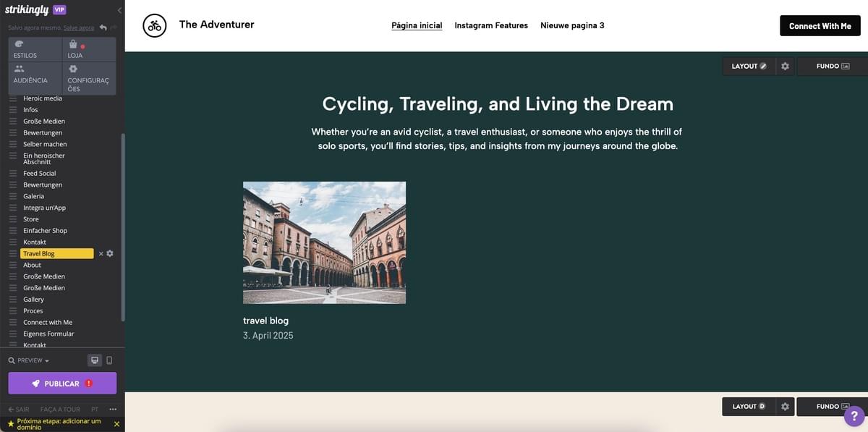This screenshot has height=432, width=868.
Task: Click the Próxima etapa add domain banner
Action: click(58, 424)
